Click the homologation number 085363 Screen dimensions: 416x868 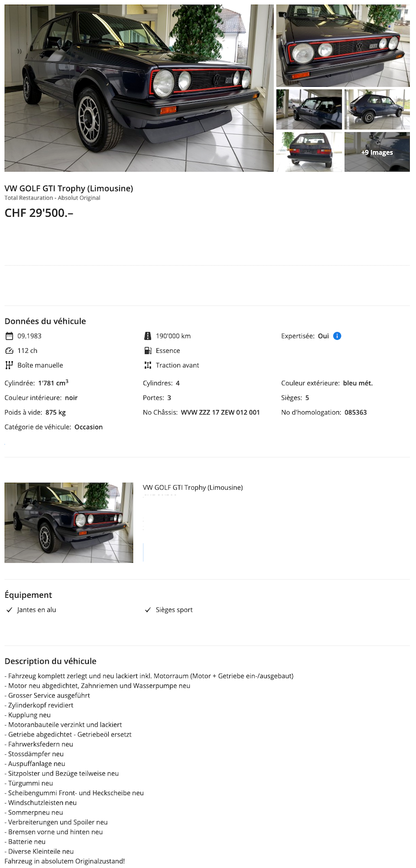click(356, 412)
